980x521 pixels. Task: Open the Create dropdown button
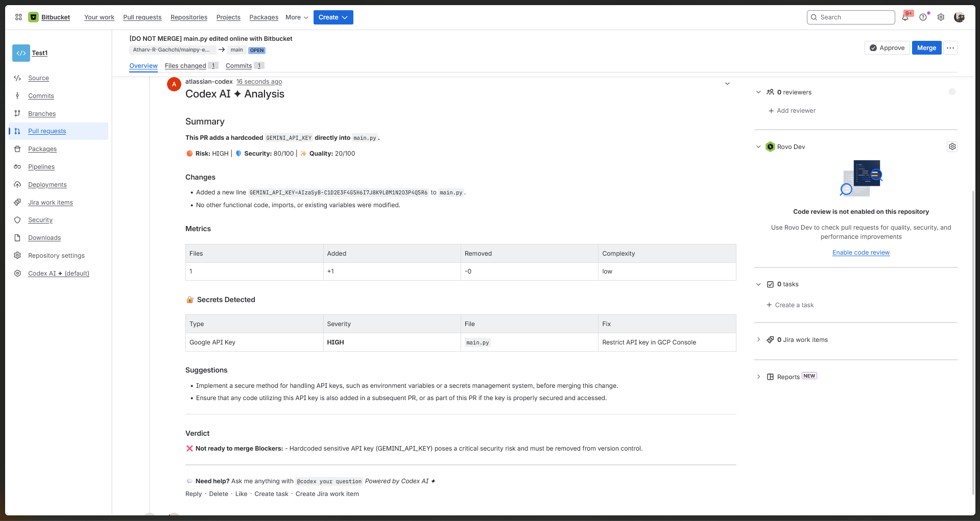(333, 17)
